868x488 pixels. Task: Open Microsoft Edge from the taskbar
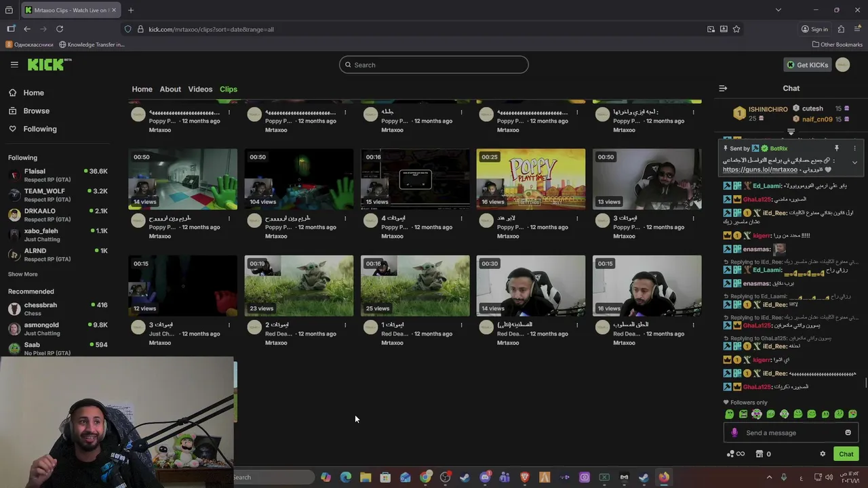click(x=346, y=477)
